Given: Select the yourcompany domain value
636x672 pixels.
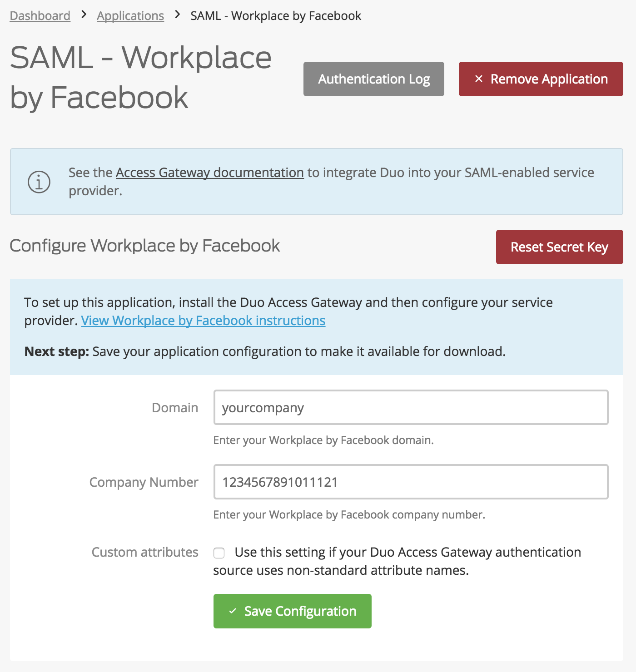Looking at the screenshot, I should [x=263, y=408].
